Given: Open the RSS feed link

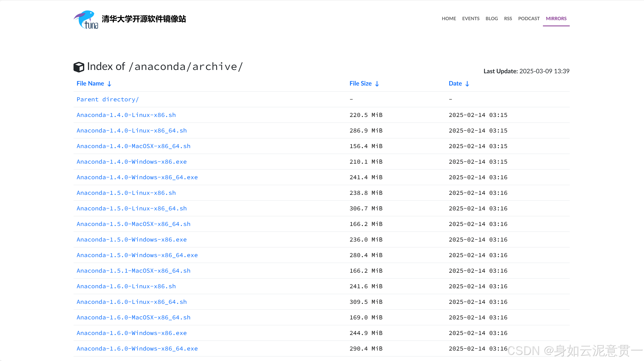Looking at the screenshot, I should click(508, 19).
